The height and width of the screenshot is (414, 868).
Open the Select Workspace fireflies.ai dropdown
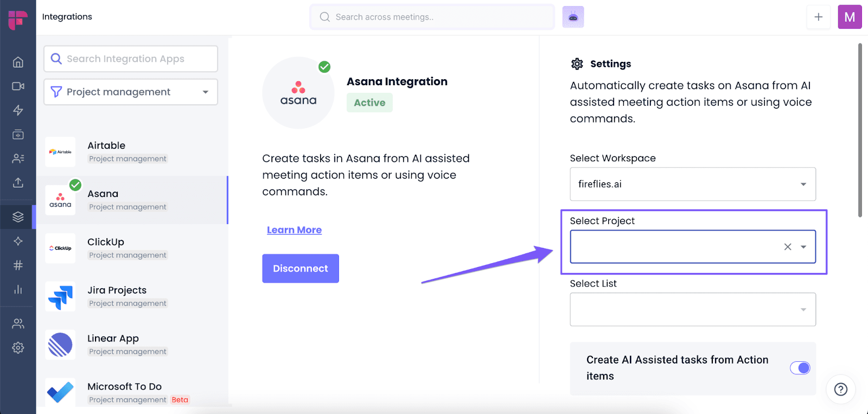693,184
